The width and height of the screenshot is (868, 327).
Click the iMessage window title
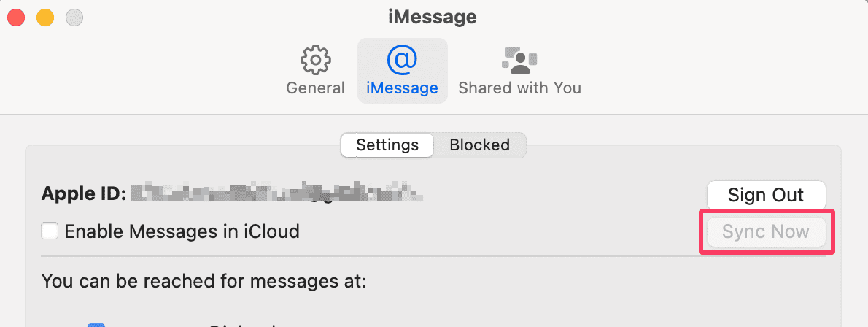tap(433, 18)
